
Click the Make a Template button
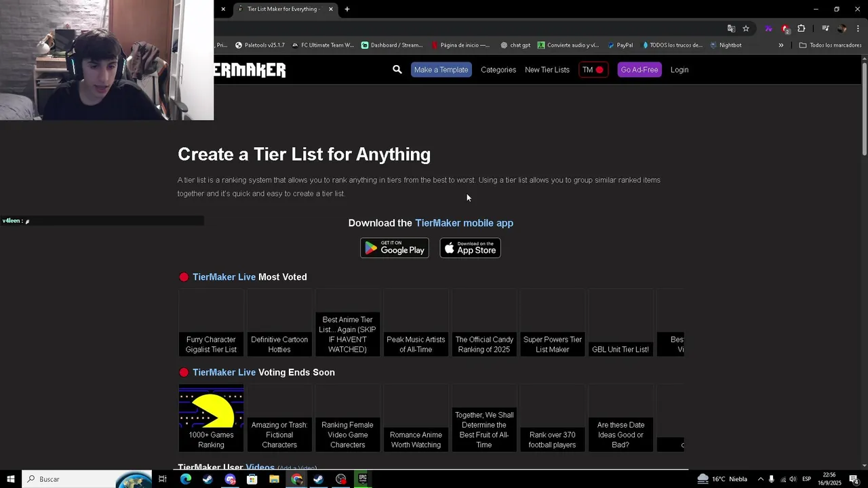click(x=441, y=70)
